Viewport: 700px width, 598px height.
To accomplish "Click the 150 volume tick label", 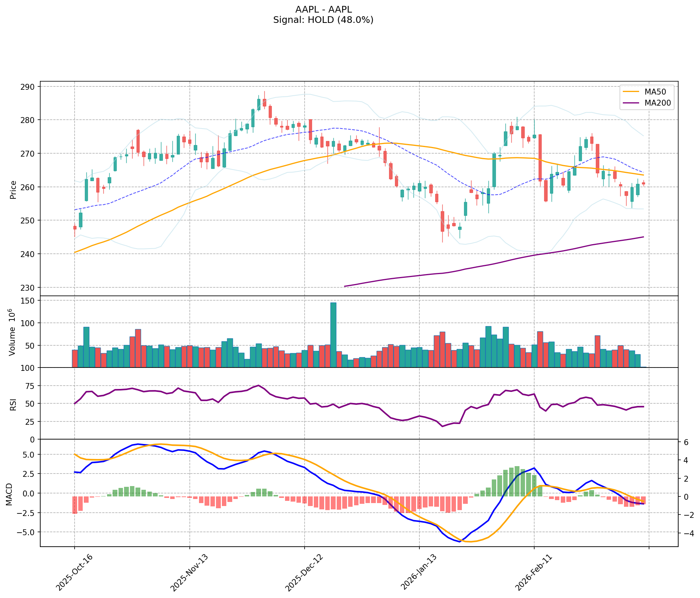I will [29, 301].
